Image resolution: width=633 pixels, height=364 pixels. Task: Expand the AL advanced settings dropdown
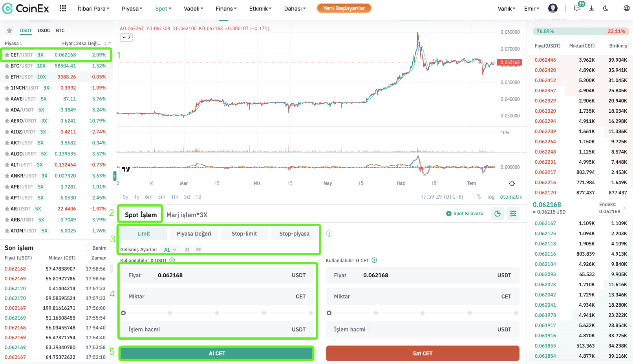pyautogui.click(x=170, y=250)
